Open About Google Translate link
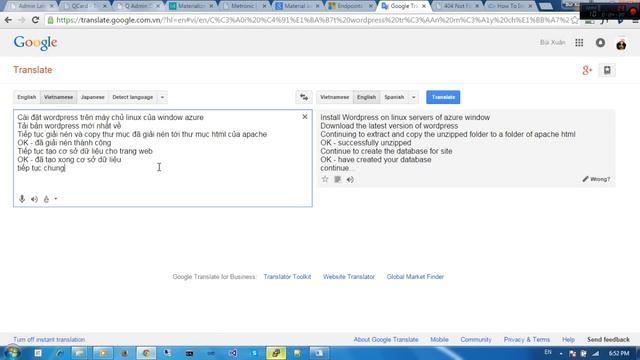The width and height of the screenshot is (640, 360). (x=386, y=340)
